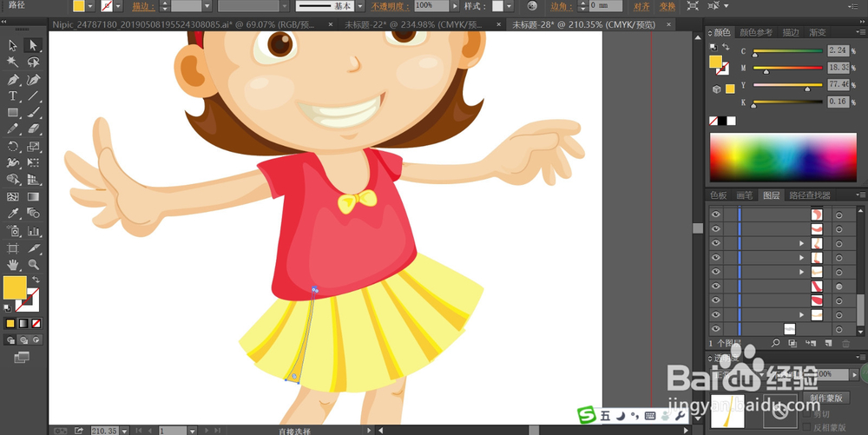Click the 不透明度 (Opacity) link

point(391,6)
